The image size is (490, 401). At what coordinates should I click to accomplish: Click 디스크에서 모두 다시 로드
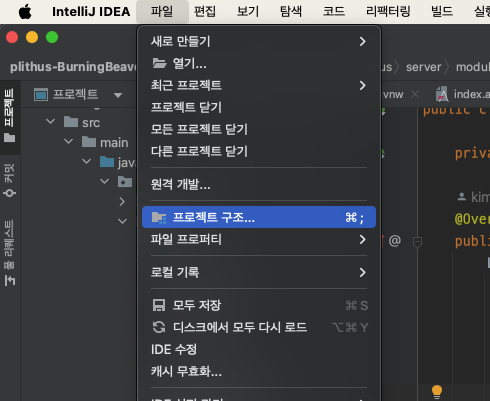point(259,327)
